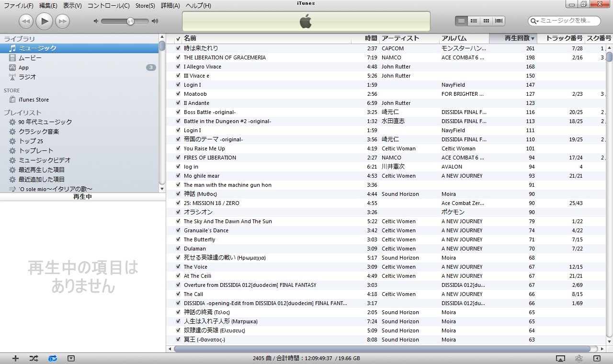Uncheck 冥王 song checkbox
Viewport: 613px width, 364px height.
(178, 340)
